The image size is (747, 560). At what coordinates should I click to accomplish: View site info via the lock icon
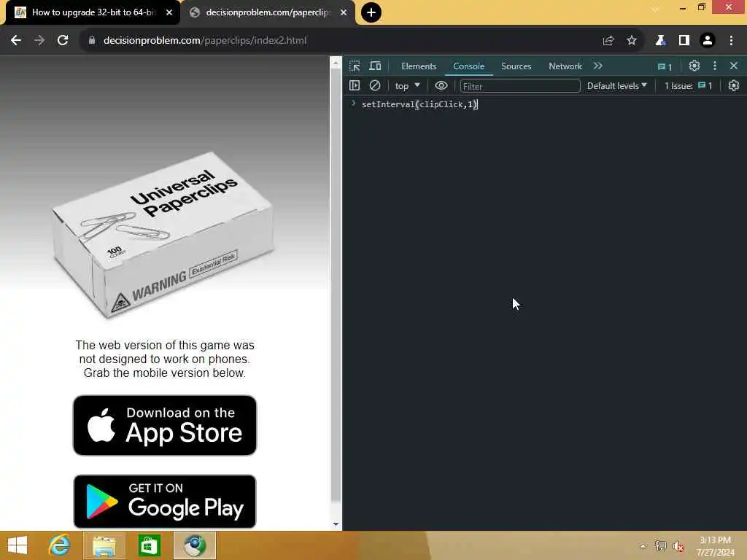[92, 41]
